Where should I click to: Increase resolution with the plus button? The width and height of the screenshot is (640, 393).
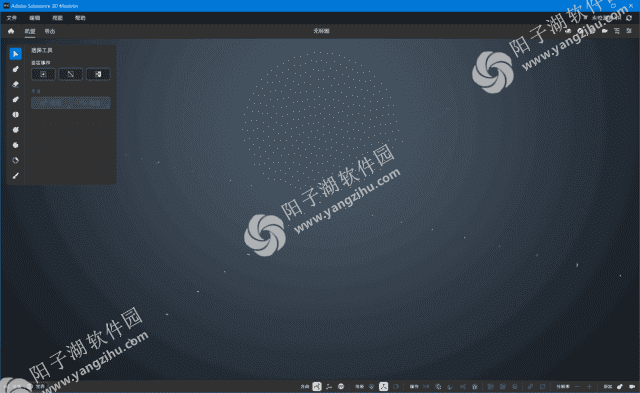589,386
